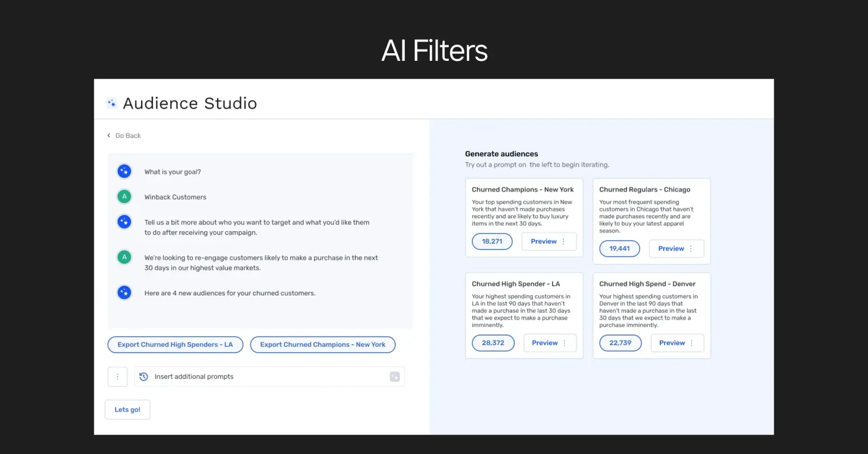This screenshot has width=868, height=454.
Task: Preview the Churned Champions - New York audience
Action: [549, 241]
